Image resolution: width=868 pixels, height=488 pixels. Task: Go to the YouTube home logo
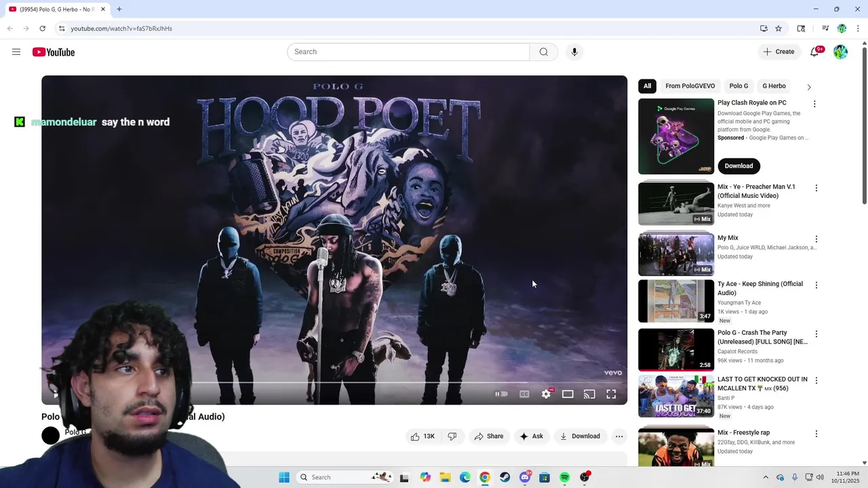coord(54,52)
